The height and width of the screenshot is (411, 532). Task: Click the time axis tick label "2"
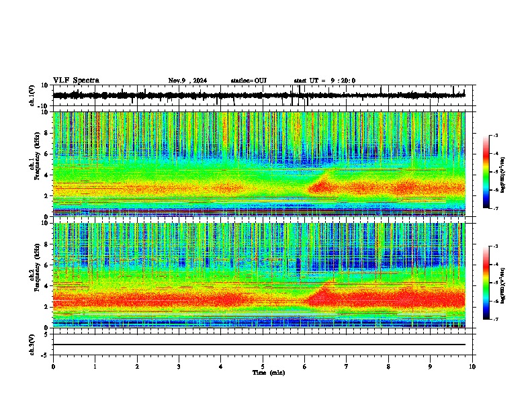pyautogui.click(x=137, y=367)
